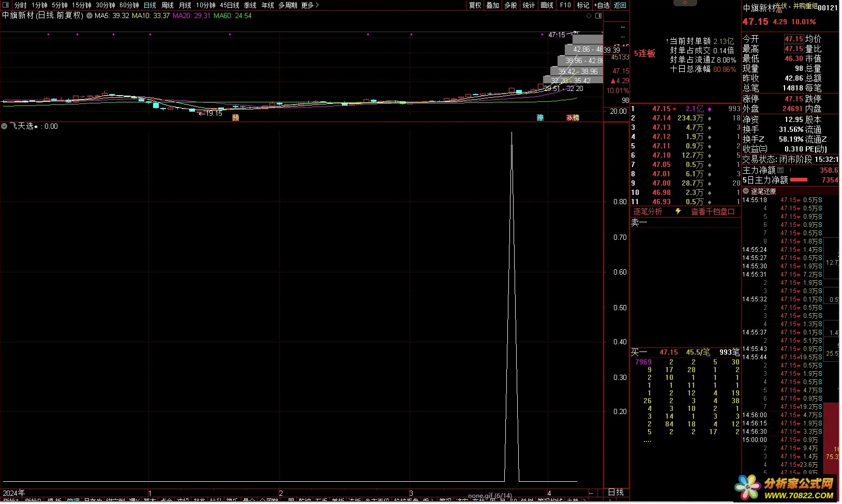Add stock via +自选 button

tap(602, 5)
